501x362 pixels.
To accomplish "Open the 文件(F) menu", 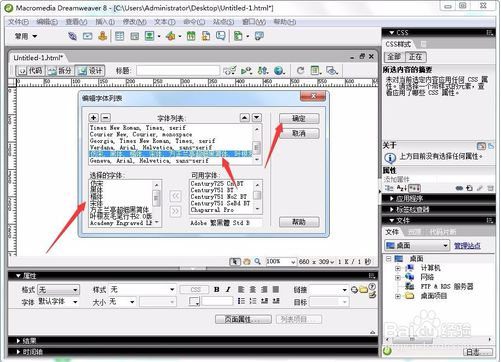I will (x=19, y=22).
